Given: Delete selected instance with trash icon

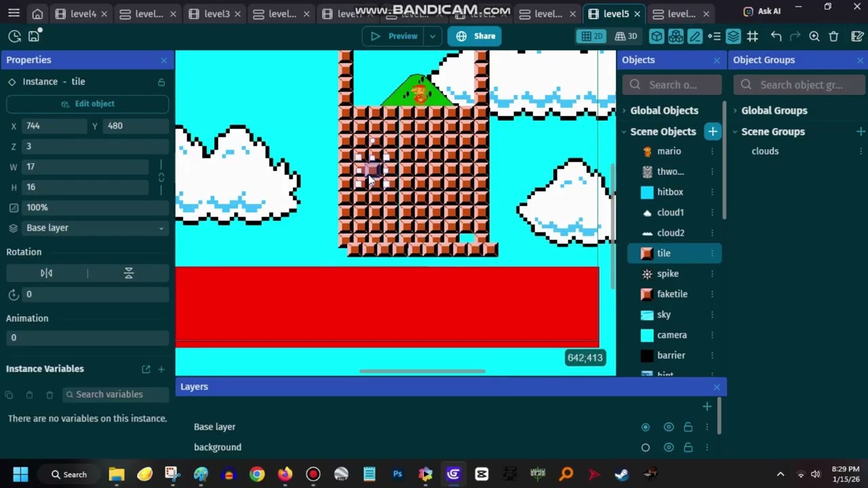Looking at the screenshot, I should coord(834,37).
